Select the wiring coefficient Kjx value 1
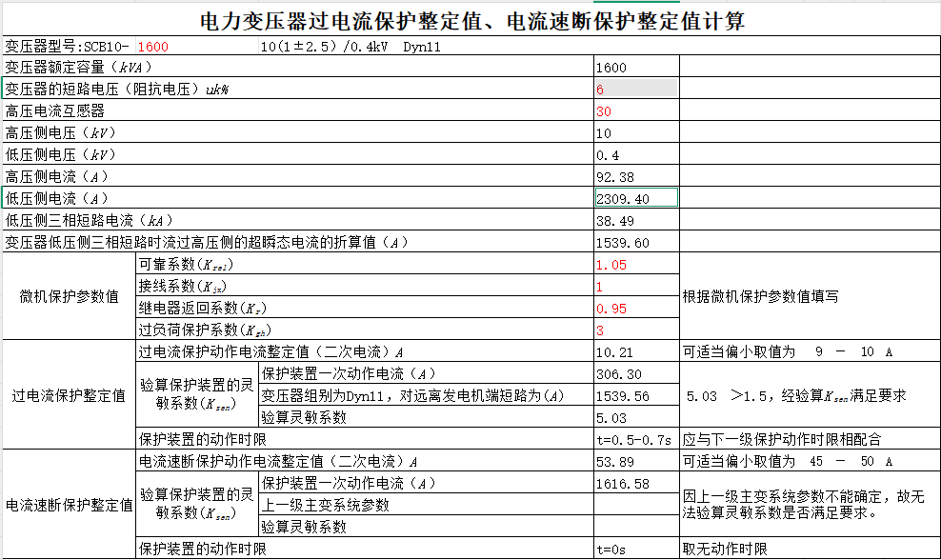The width and height of the screenshot is (941, 560). pyautogui.click(x=635, y=287)
